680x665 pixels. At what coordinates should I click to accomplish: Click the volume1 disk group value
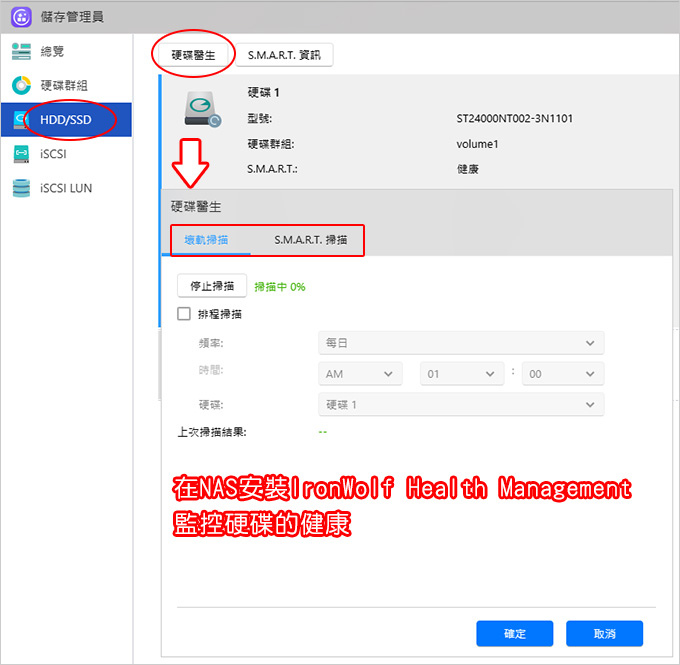477,144
